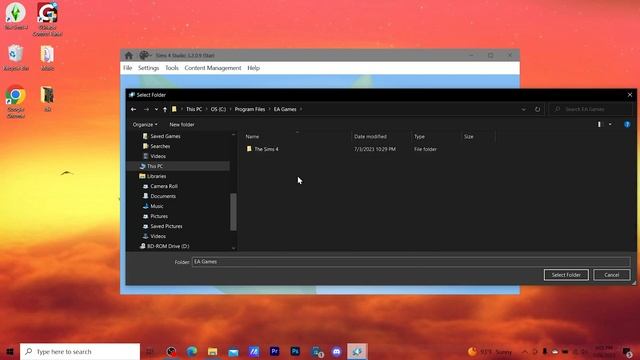Open the palette icon in Sims 4 Studio title bar
This screenshot has width=640, height=360.
(x=144, y=55)
